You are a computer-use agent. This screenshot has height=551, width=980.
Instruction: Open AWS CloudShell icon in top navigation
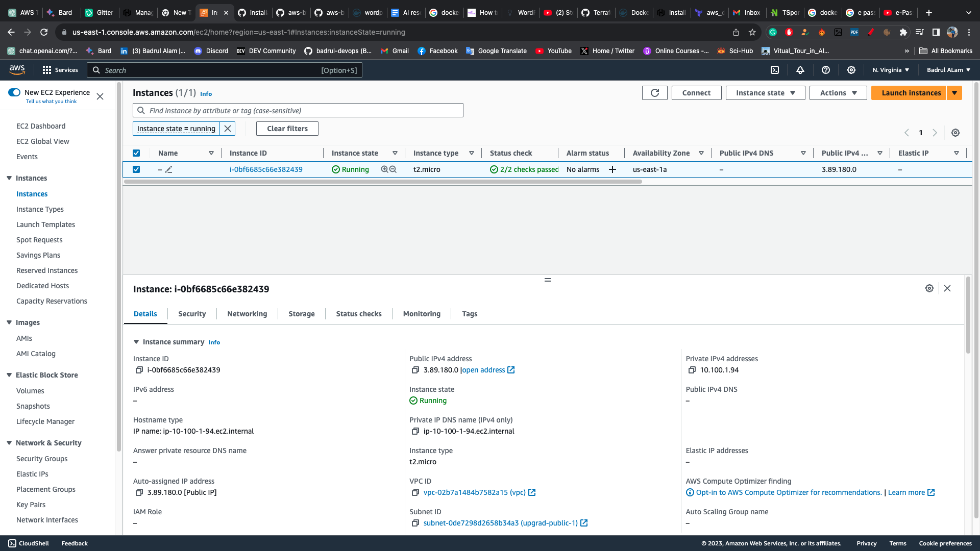pos(775,70)
